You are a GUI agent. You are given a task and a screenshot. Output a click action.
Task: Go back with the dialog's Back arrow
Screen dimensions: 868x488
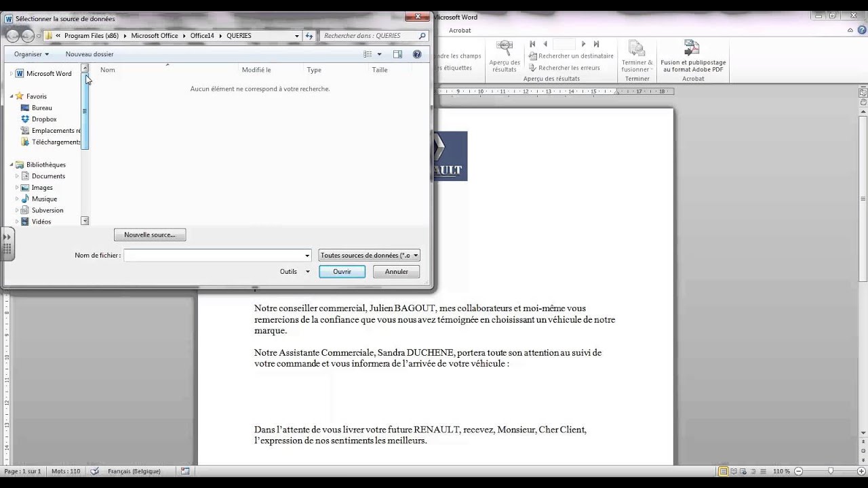pos(12,36)
